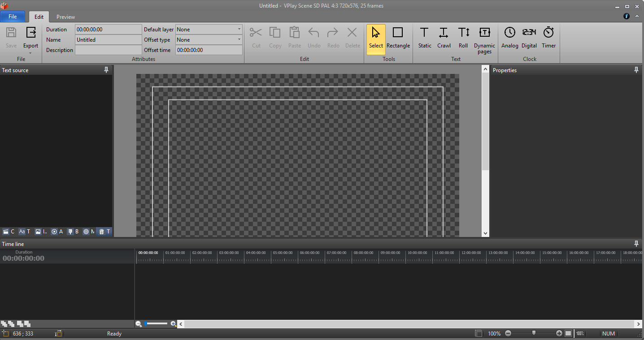Switch to the Preview ribbon tab
The image size is (644, 340).
point(65,17)
